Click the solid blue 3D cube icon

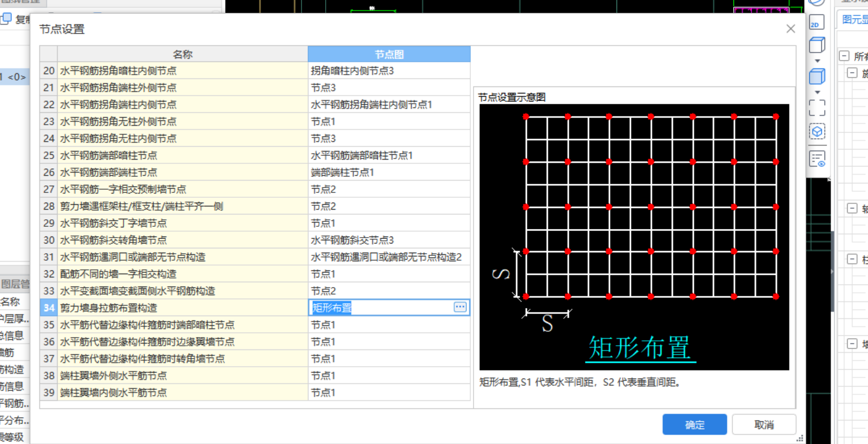click(x=817, y=77)
